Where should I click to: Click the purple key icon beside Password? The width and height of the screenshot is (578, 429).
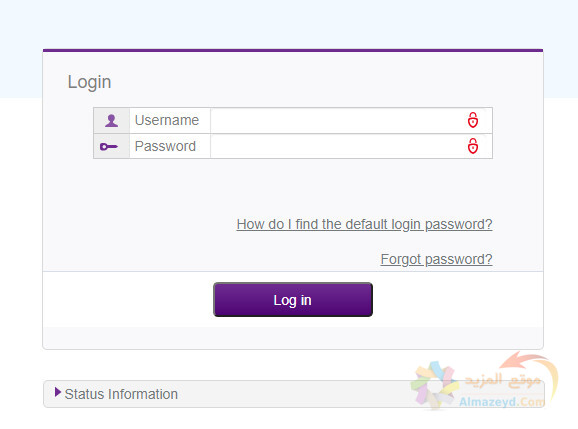(109, 147)
